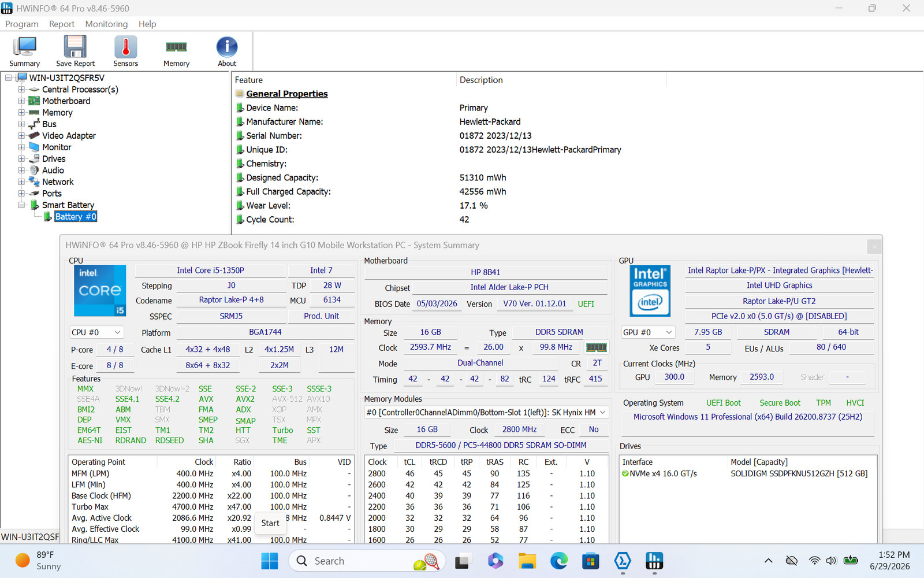Open the memory module slot dropdown
Screen dimensions: 924x578
pyautogui.click(x=486, y=412)
